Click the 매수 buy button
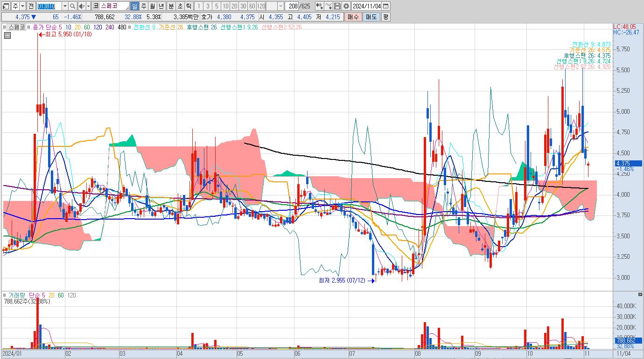 coord(353,17)
